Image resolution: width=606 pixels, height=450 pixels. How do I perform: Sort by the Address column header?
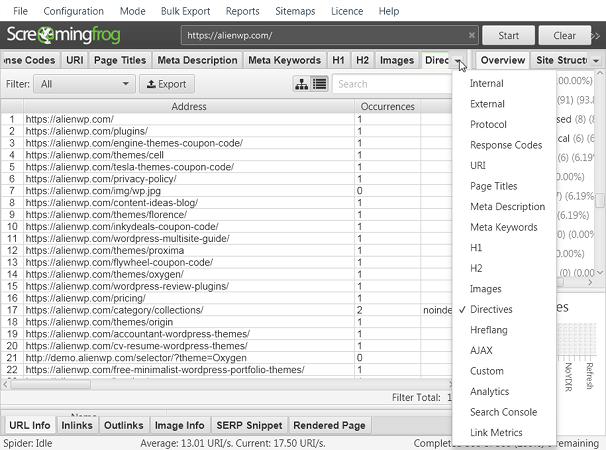pyautogui.click(x=189, y=106)
